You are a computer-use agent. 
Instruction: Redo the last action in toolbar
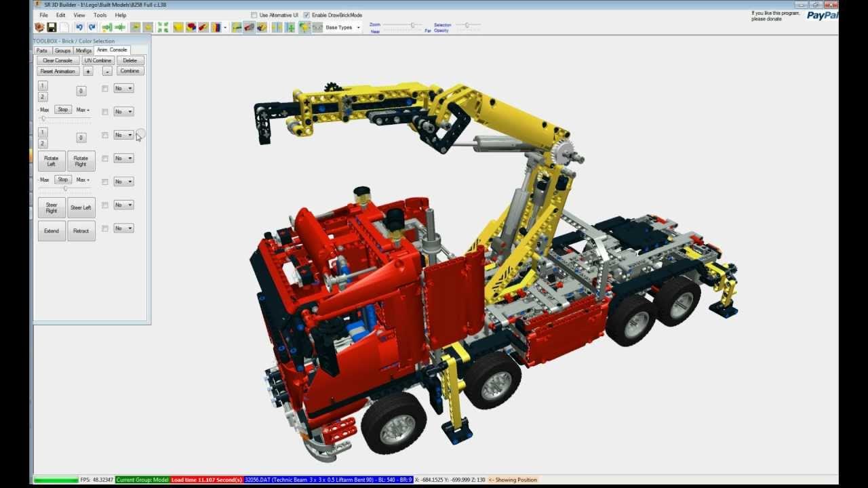pos(92,27)
